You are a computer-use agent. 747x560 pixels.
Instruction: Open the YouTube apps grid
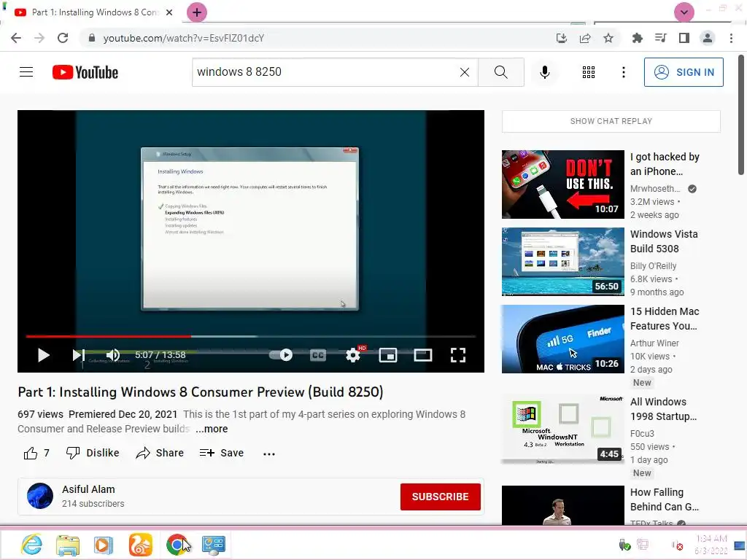[x=589, y=72]
